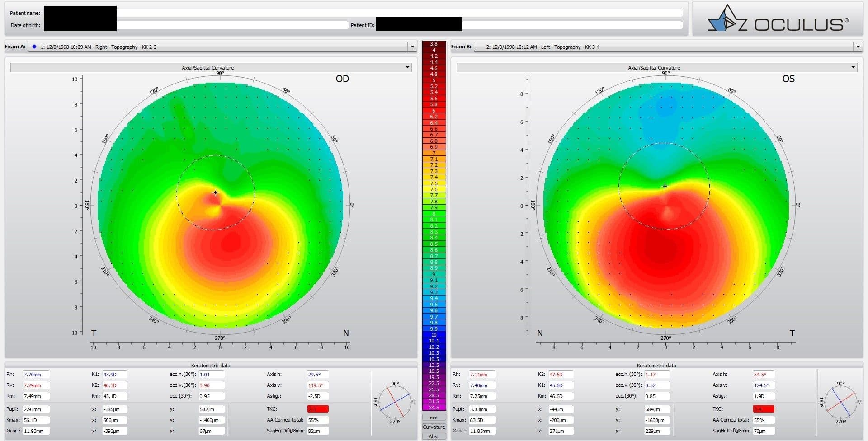This screenshot has height=441, width=868.
Task: Click the apex cross marker on OD map
Action: [x=216, y=192]
